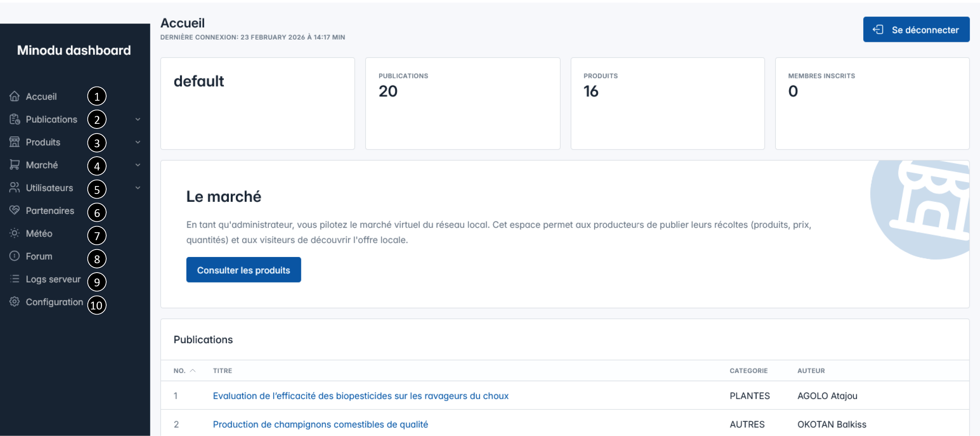Click the Produits store icon
Screen dimensions: 980x436
14,142
